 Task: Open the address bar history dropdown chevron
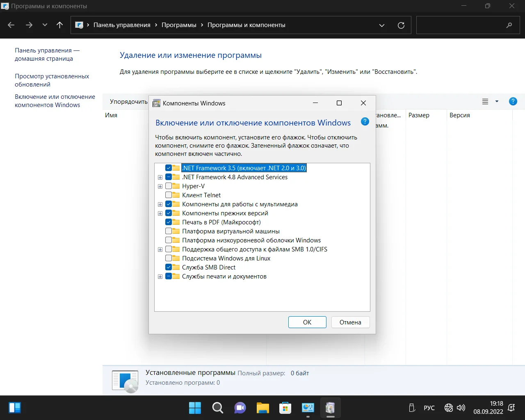[382, 25]
